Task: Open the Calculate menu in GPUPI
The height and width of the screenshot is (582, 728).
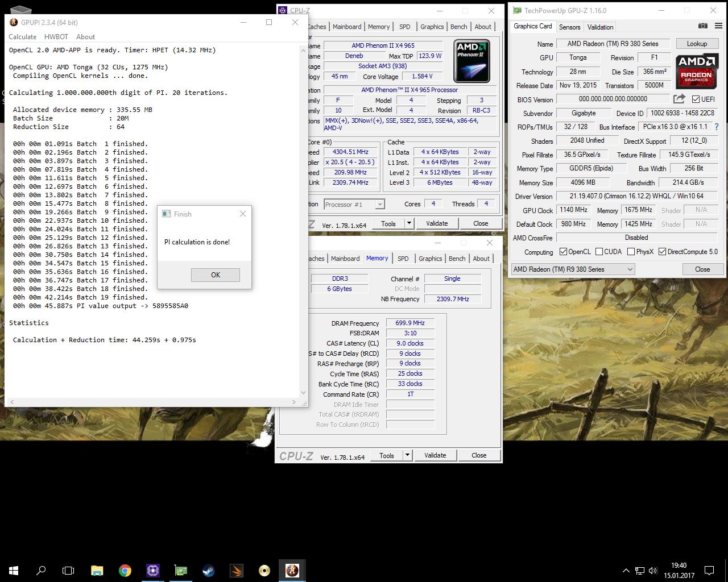Action: [23, 36]
